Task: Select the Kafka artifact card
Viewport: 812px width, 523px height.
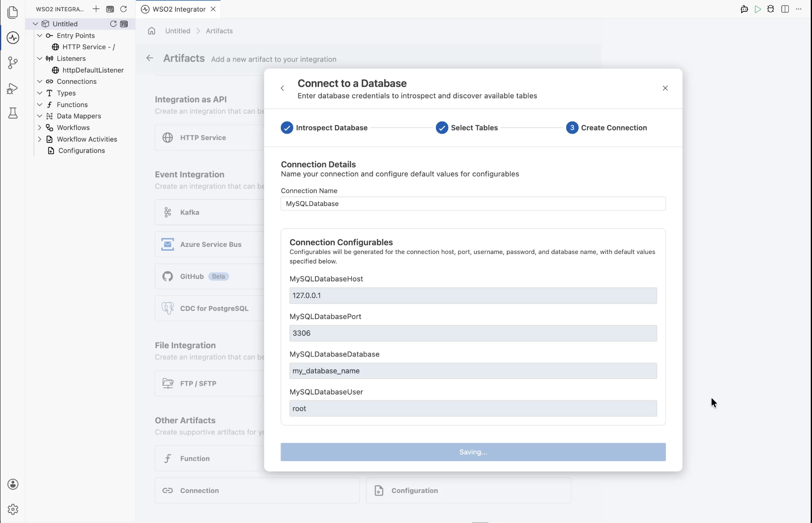Action: coord(209,212)
